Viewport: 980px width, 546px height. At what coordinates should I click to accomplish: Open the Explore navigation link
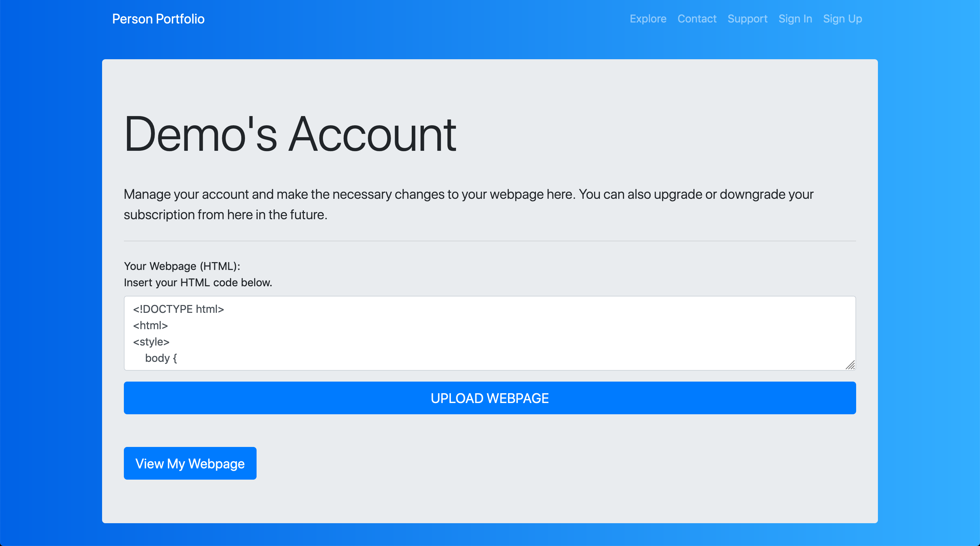[648, 19]
